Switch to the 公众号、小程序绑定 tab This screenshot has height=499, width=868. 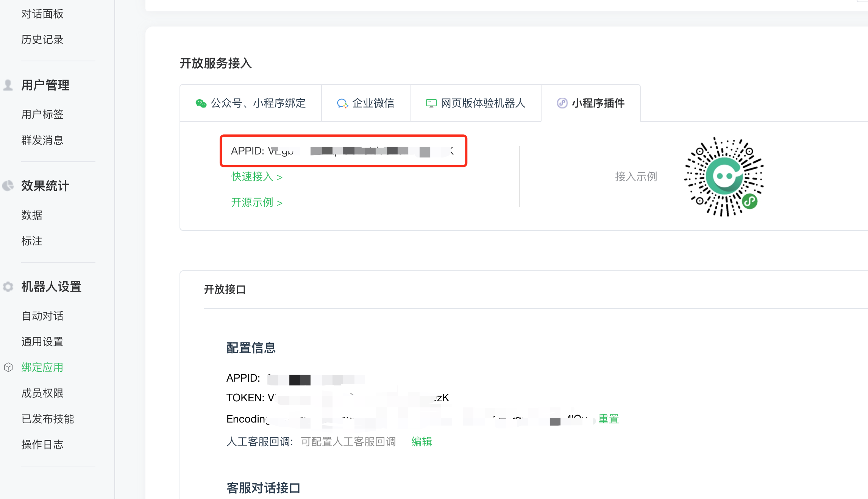click(x=258, y=103)
